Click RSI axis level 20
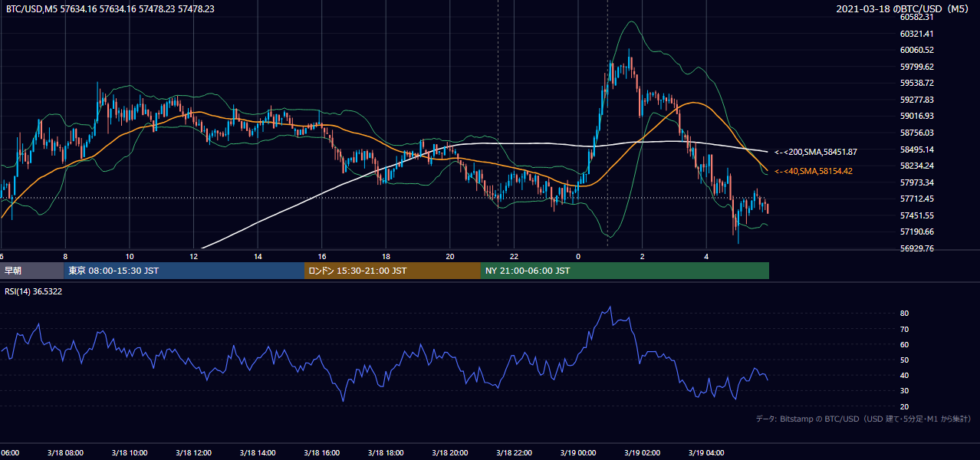Viewport: 980px width, 460px height. tap(904, 406)
